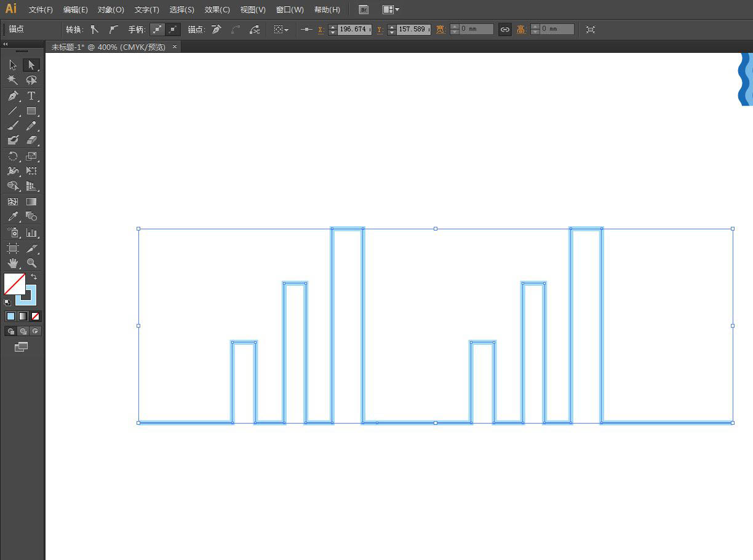Select the Lasso tool
This screenshot has height=560, width=753.
point(31,80)
